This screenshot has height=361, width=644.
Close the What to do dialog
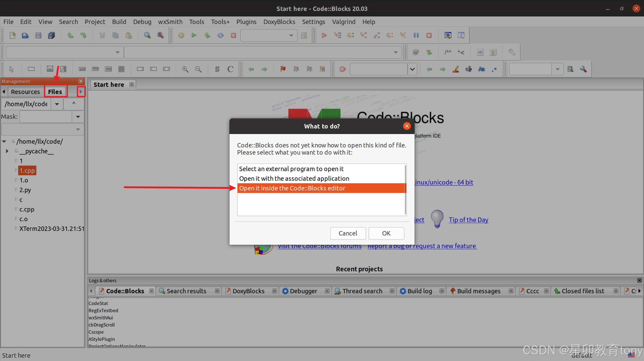(x=407, y=126)
